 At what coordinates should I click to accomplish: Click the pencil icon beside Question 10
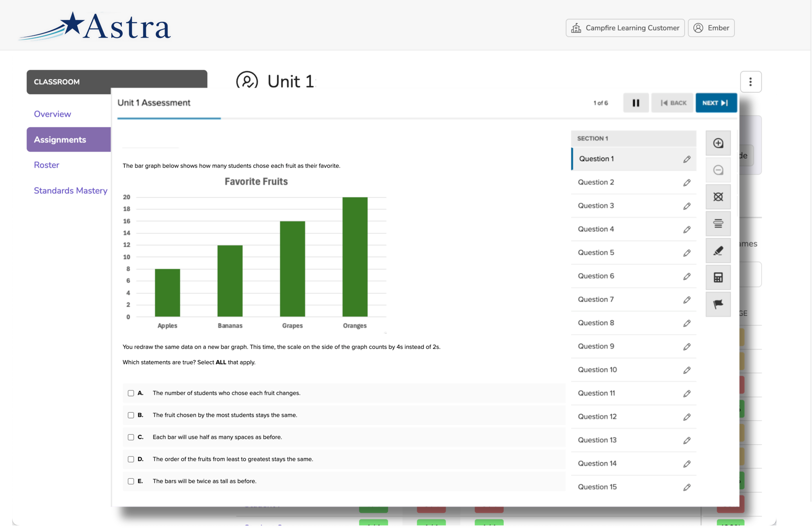point(687,370)
